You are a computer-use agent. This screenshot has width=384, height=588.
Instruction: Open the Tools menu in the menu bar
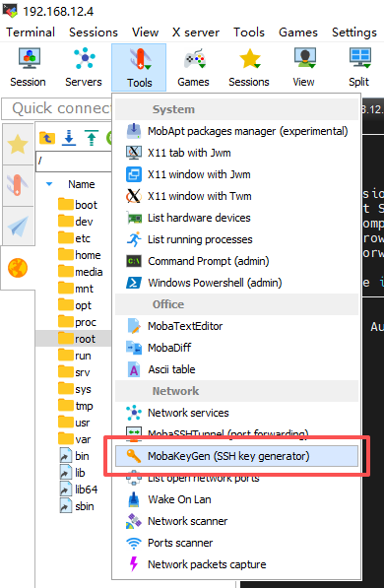tap(249, 33)
